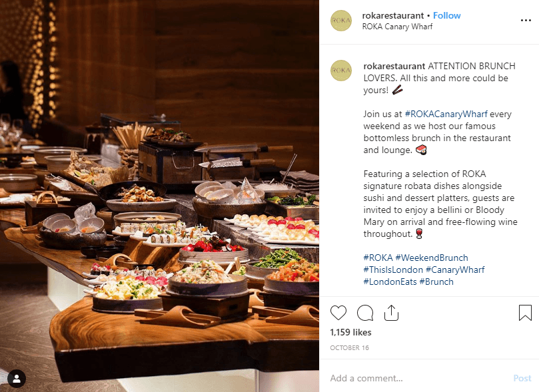Viewport: 539px width, 392px height.
Task: Open comments via the speech bubble icon
Action: 365,313
